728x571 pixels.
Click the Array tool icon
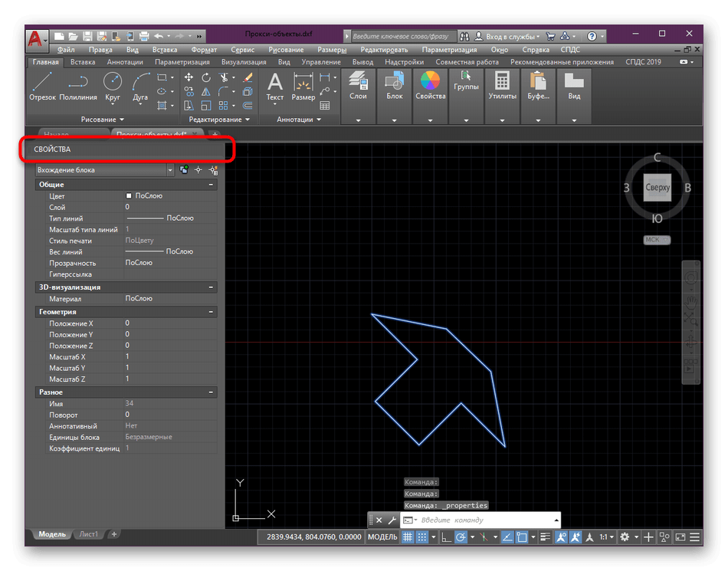coord(224,106)
